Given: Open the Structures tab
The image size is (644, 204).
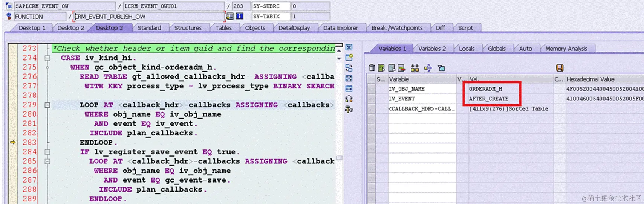Looking at the screenshot, I should [188, 28].
